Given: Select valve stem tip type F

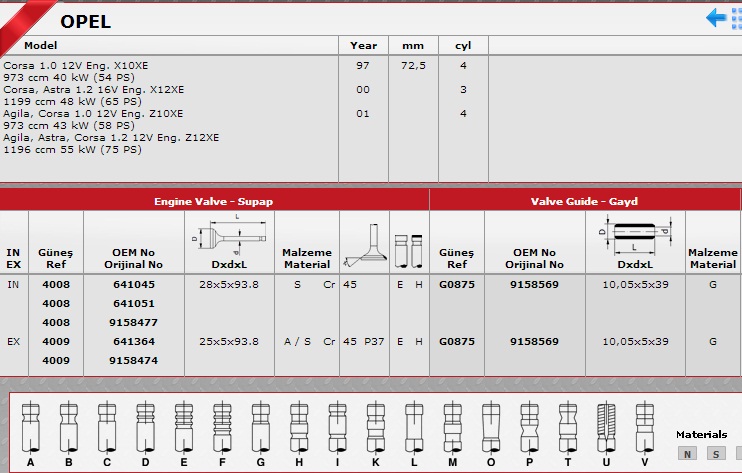Looking at the screenshot, I should tap(222, 426).
